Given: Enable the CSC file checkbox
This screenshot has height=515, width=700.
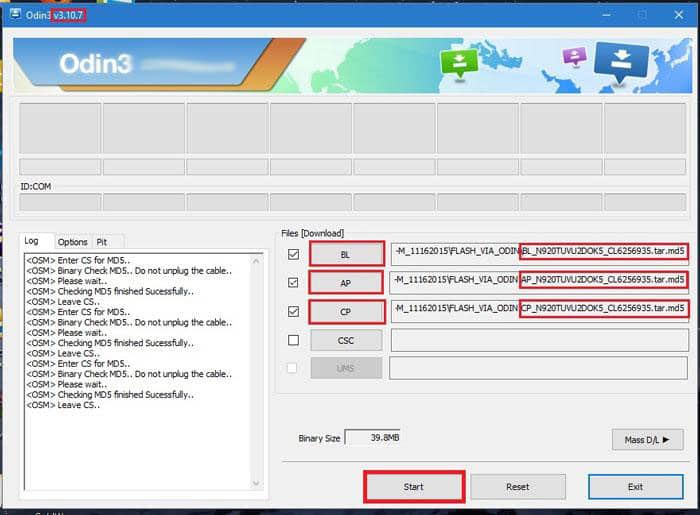Looking at the screenshot, I should (x=293, y=340).
